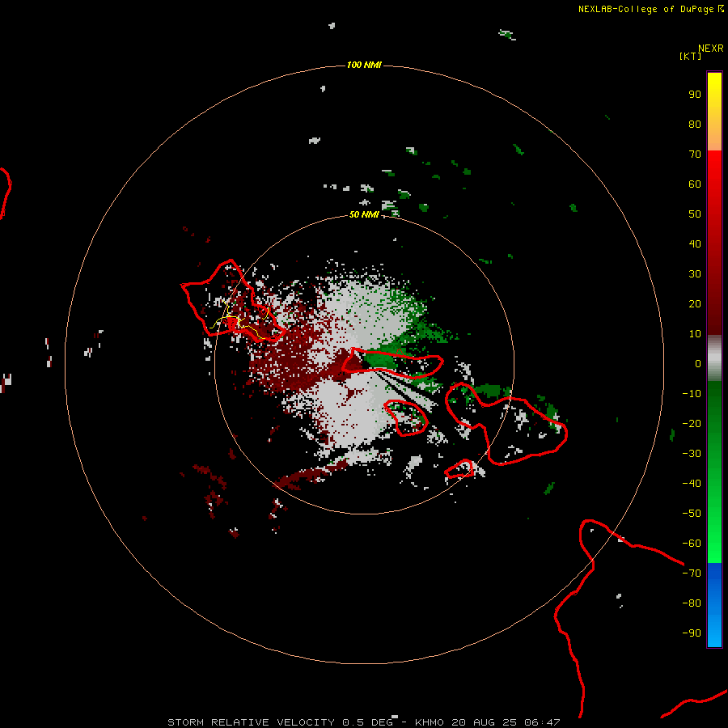
Task: Click the positive 20 knot scale label
Action: point(695,304)
